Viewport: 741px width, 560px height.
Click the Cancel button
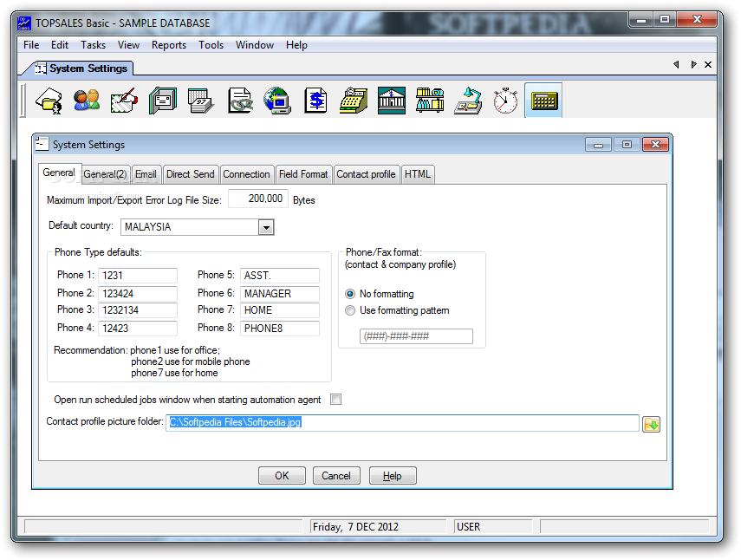336,476
